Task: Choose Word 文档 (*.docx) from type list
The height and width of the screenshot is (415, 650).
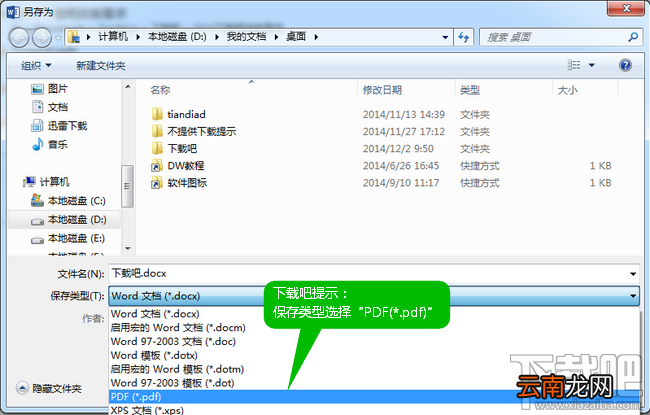Action: (x=155, y=314)
